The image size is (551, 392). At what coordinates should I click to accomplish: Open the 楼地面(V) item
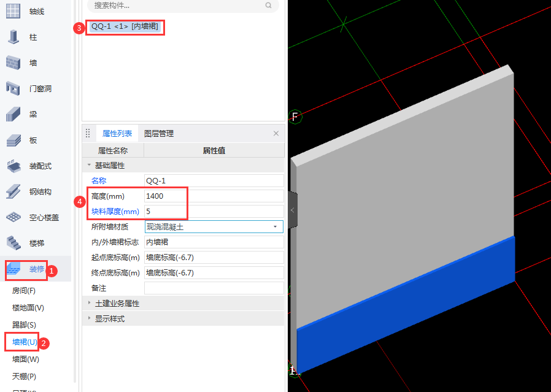[28, 308]
